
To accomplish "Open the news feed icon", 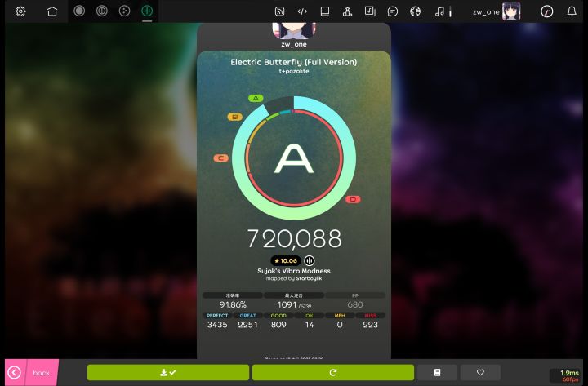I will tap(279, 11).
